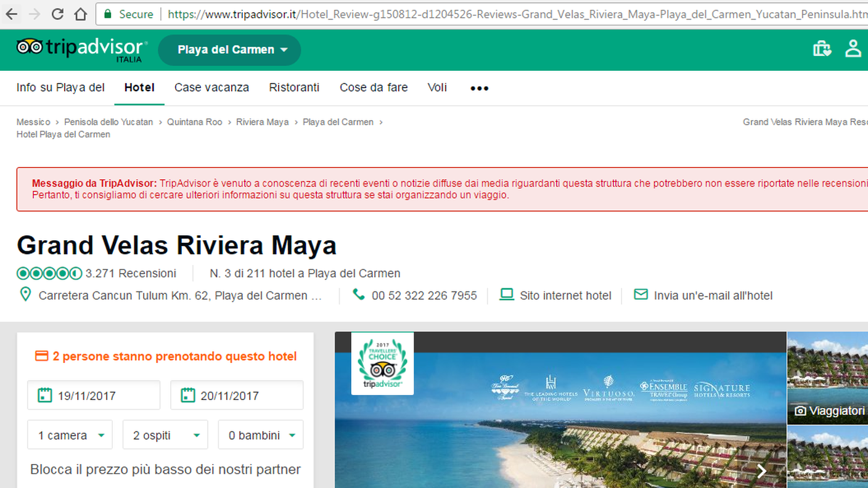Open the Cose da fare tab

pos(374,87)
